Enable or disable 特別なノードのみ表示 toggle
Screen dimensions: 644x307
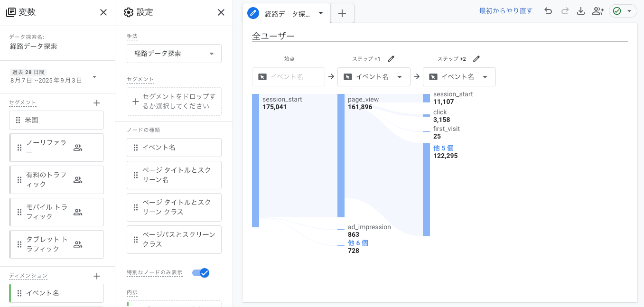201,273
